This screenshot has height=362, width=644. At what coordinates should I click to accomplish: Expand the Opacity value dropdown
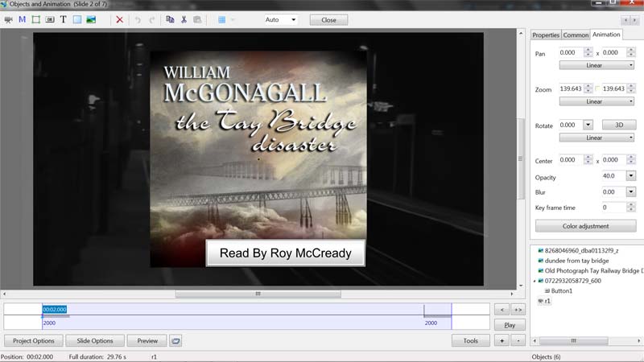[x=630, y=176]
